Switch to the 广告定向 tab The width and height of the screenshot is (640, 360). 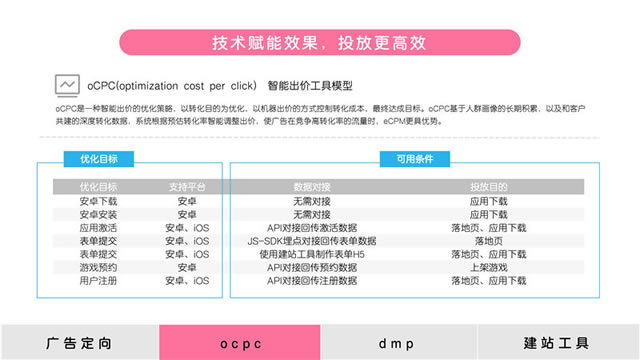(x=80, y=343)
